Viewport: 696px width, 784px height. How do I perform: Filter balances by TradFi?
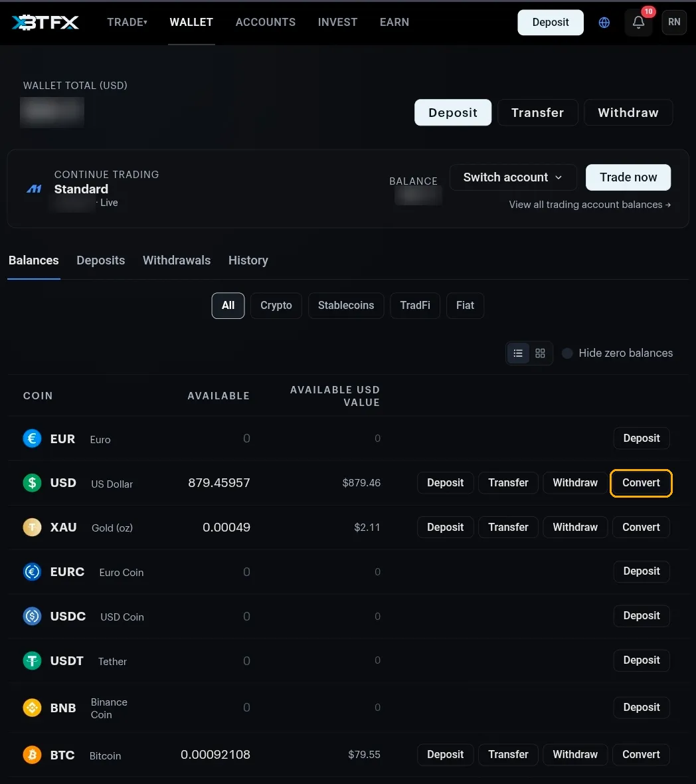click(x=414, y=306)
